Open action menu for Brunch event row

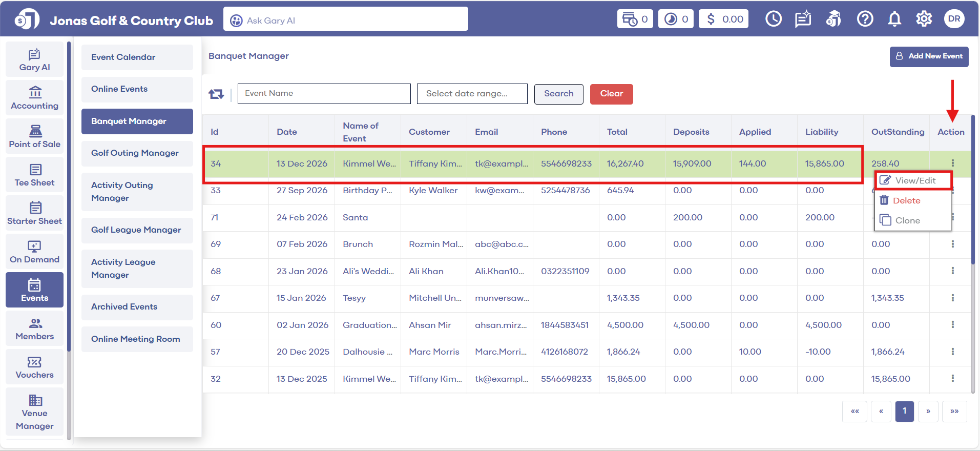coord(952,244)
